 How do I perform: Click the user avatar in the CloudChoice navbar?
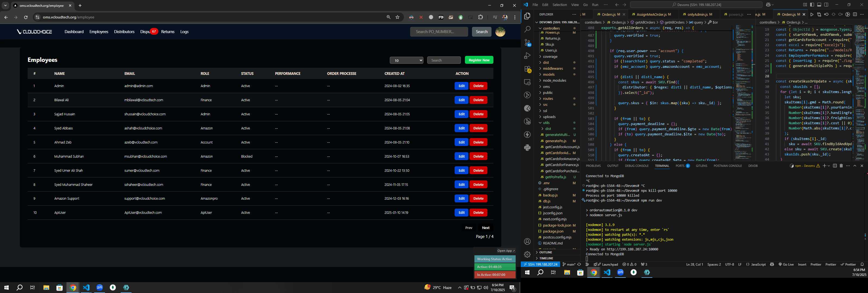coord(500,32)
